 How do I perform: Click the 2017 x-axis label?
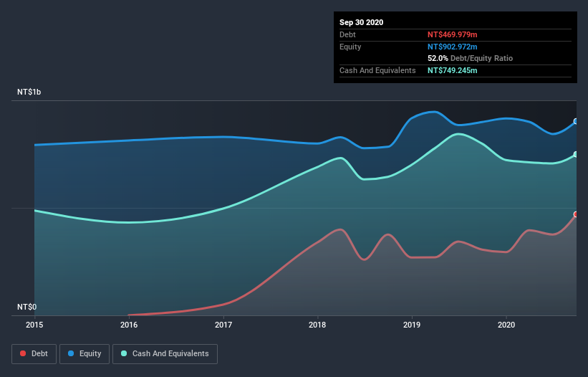[x=223, y=325]
